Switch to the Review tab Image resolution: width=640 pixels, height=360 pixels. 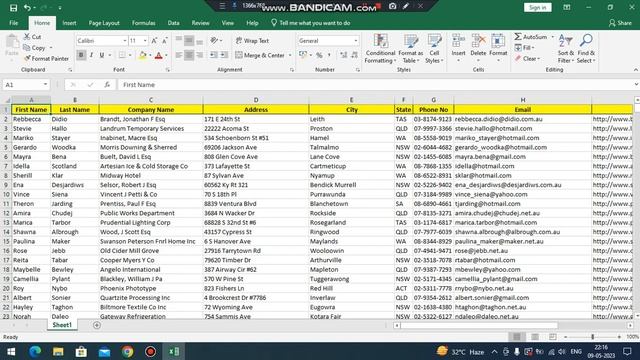click(x=200, y=23)
